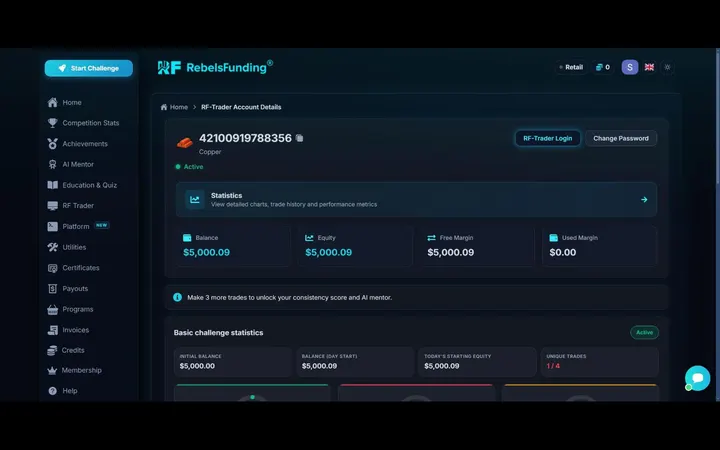Click the Balance card value $5,000.09

pos(206,252)
